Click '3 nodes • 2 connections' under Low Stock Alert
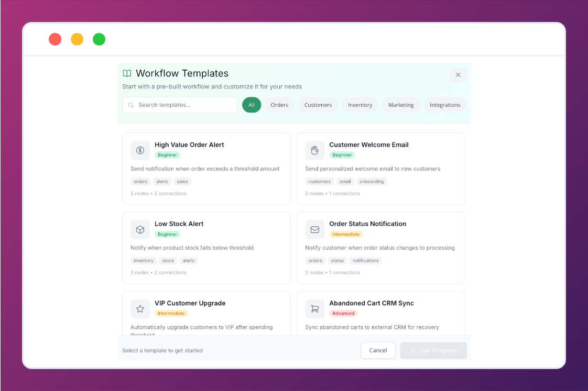 pos(158,273)
